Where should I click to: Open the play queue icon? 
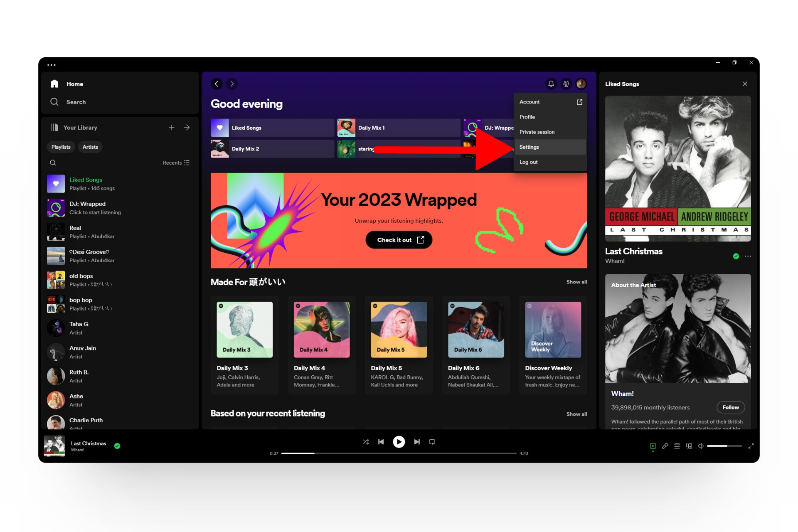[x=677, y=446]
